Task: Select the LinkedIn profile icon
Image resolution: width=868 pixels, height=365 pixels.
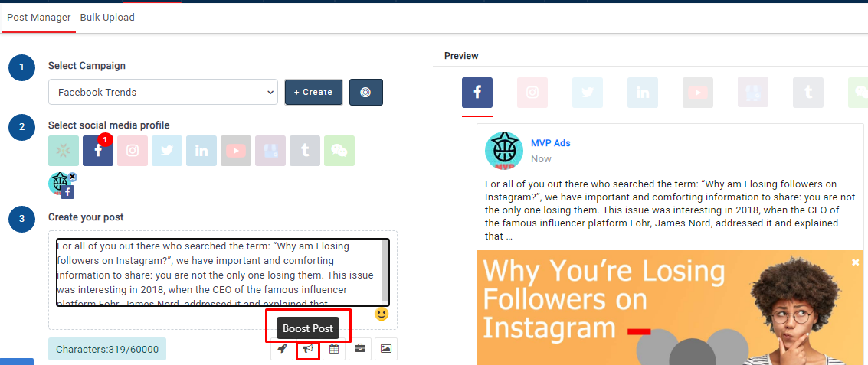Action: [x=201, y=151]
